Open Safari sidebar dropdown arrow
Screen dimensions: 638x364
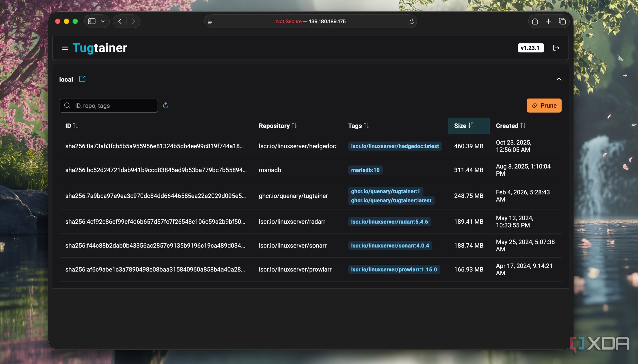pos(103,21)
